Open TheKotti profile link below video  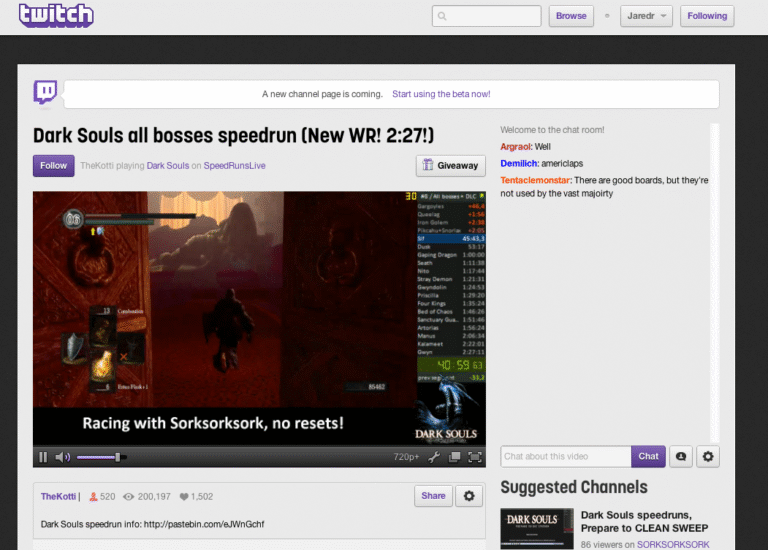pos(58,497)
